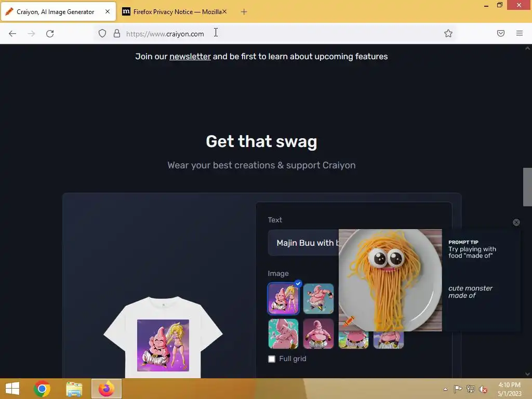This screenshot has height=399, width=532.
Task: Click the crayon logo on the tip image
Action: click(x=349, y=321)
